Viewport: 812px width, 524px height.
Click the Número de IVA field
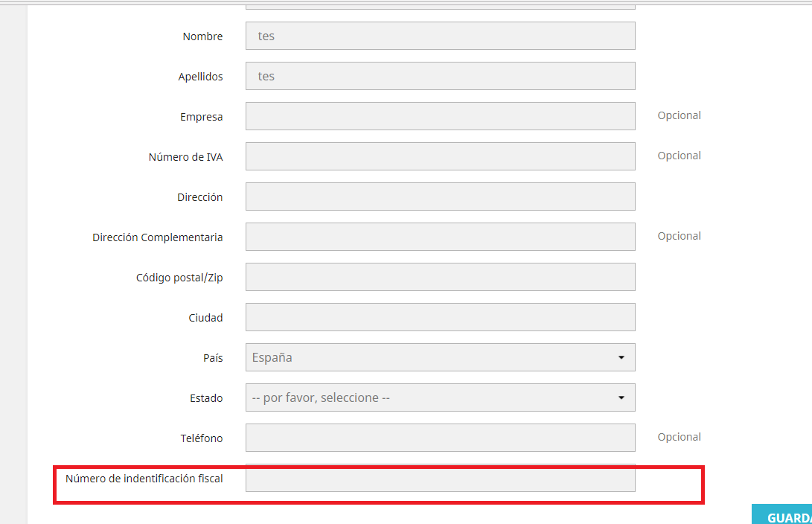coord(440,156)
